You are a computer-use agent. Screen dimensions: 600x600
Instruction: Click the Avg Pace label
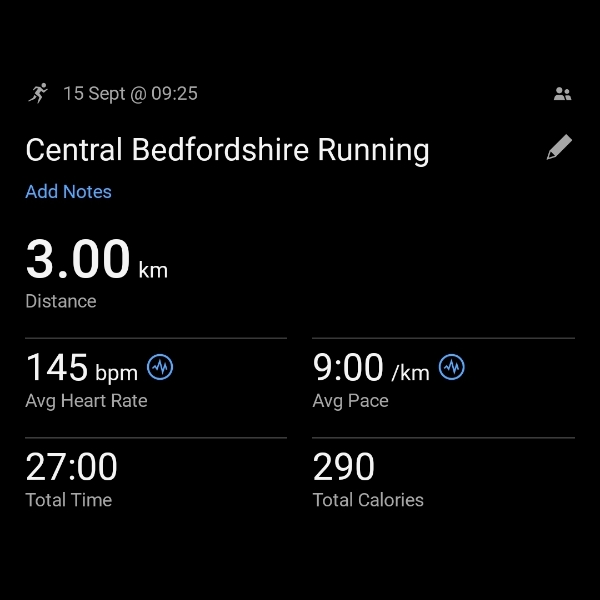(x=350, y=401)
